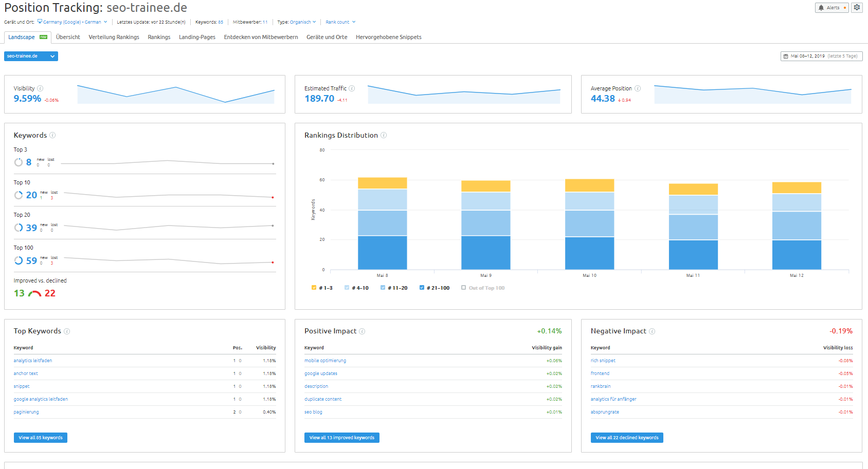Click the info icon beside Top Keywords
This screenshot has width=868, height=469.
tap(66, 331)
